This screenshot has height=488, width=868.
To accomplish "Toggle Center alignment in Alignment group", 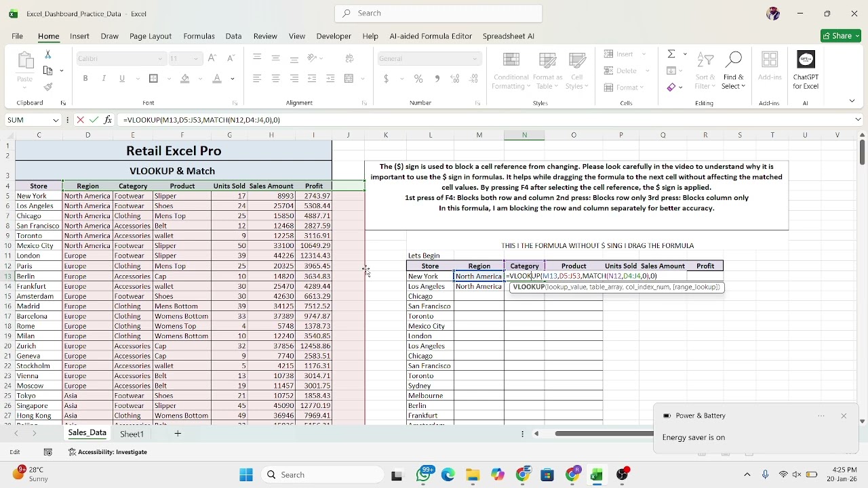I will [275, 79].
